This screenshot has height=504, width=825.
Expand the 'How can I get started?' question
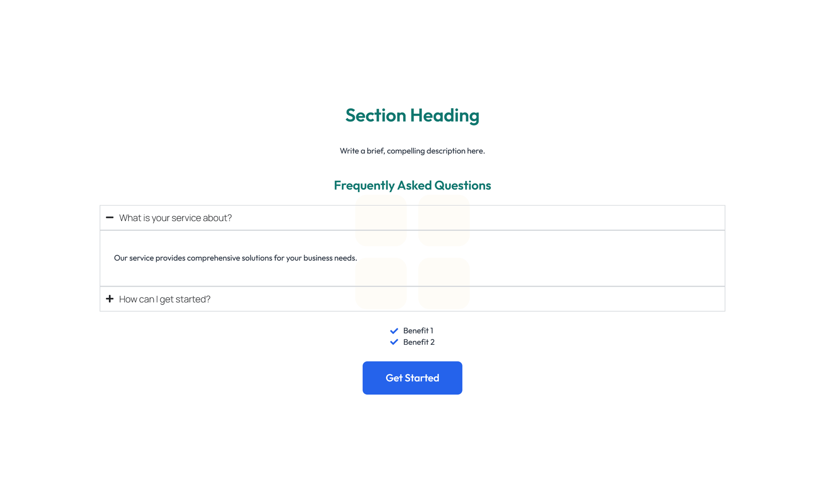pyautogui.click(x=164, y=299)
